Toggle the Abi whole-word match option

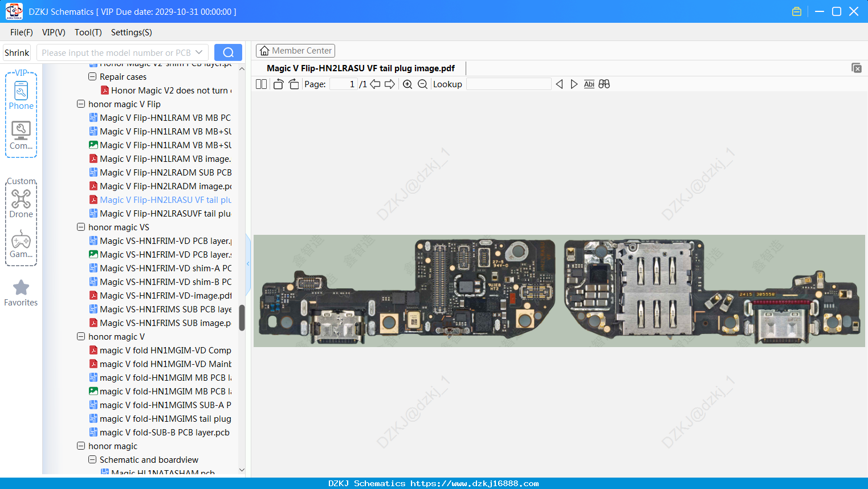point(589,84)
